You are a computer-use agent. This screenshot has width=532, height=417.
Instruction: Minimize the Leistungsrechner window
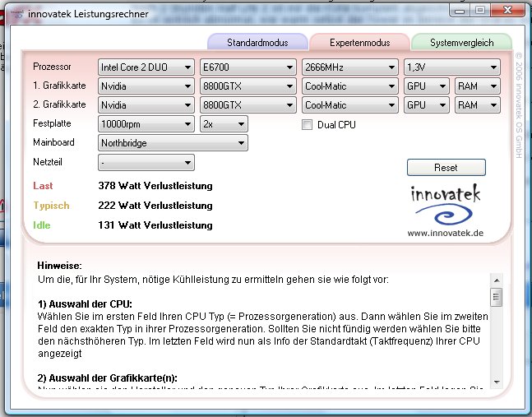click(460, 12)
